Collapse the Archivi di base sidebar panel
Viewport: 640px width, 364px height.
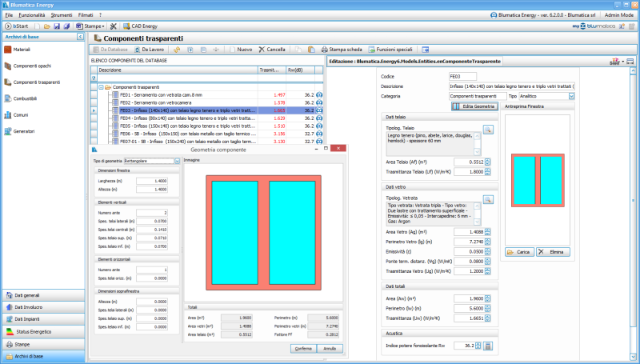80,37
